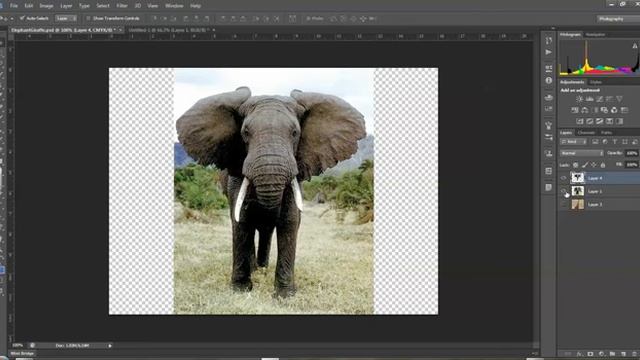Screen dimensions: 640x360
Task: Toggle lock image pixels brush icon
Action: point(584,165)
